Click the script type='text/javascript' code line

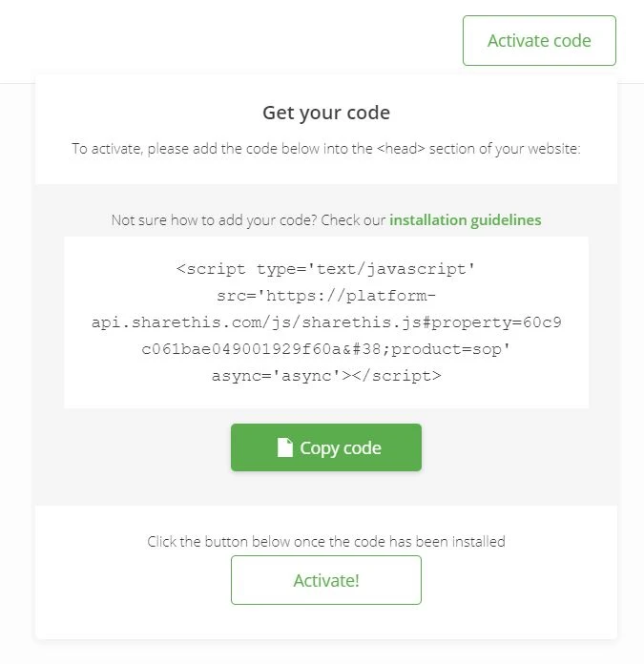coord(325,269)
